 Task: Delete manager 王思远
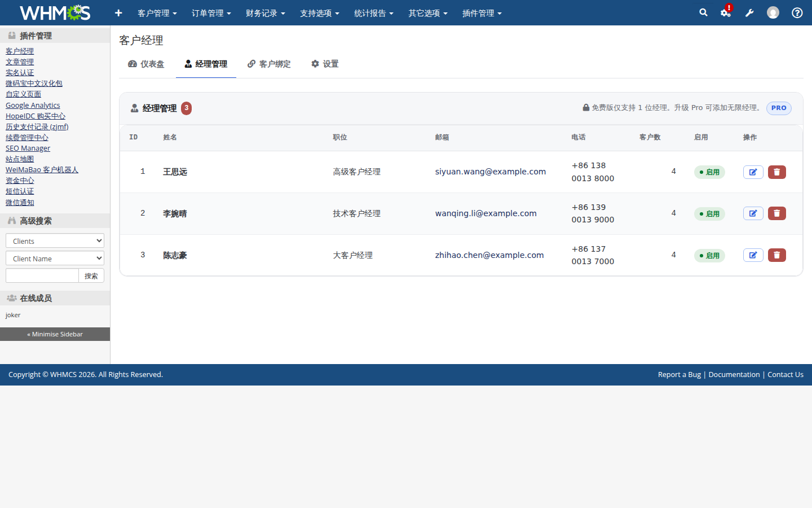coord(777,172)
